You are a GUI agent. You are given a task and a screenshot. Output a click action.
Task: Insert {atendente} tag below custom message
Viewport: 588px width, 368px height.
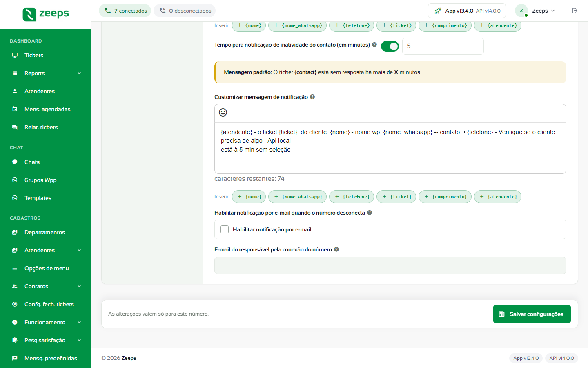pos(498,197)
